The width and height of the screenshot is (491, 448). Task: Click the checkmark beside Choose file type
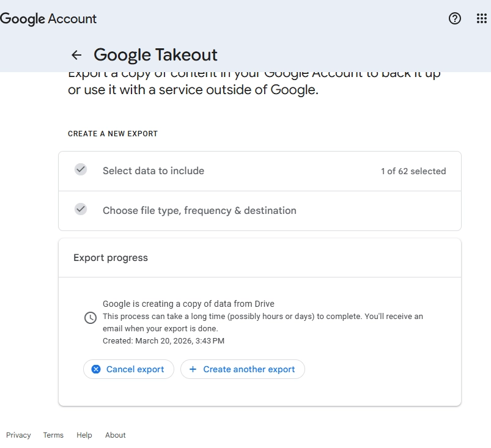point(81,210)
